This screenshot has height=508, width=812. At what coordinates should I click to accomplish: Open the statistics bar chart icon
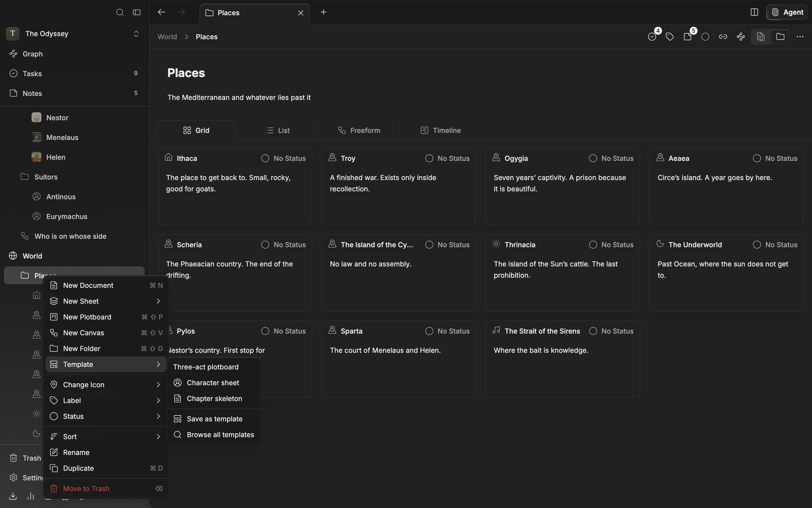(x=30, y=496)
